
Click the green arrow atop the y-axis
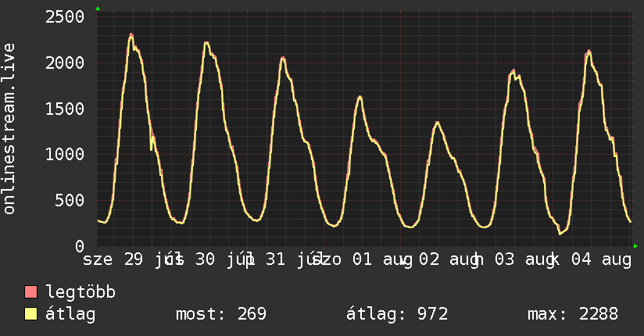(x=98, y=9)
